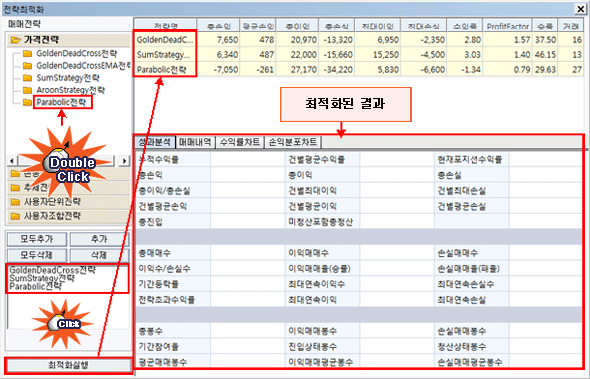Screen dimensions: 590x379
Task: Click the folder icon next to GoldenDeadCrossEMA전략
Action: (27, 66)
